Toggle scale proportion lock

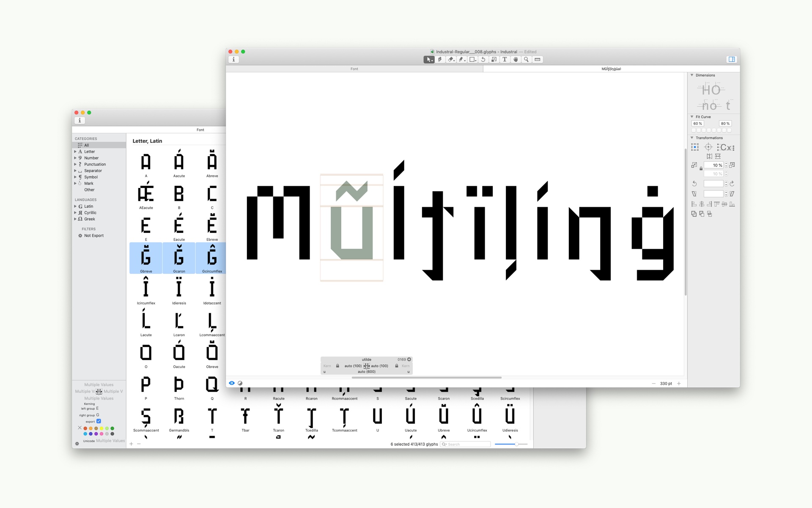(x=701, y=169)
